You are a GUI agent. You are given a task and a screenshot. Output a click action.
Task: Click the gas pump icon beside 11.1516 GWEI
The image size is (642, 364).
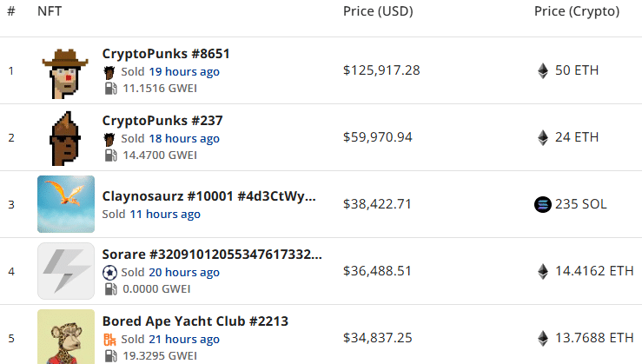coord(110,88)
